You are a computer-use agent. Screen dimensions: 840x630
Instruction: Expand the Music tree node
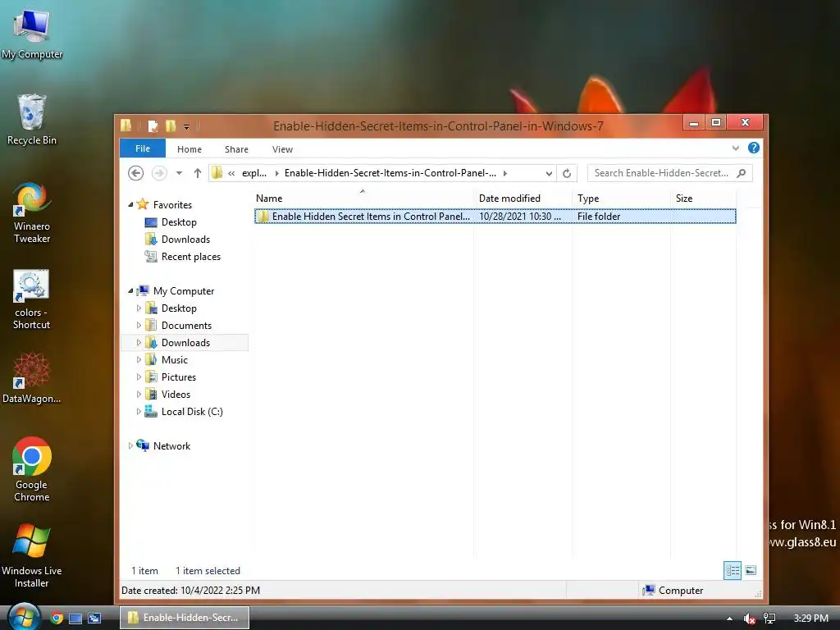[139, 359]
